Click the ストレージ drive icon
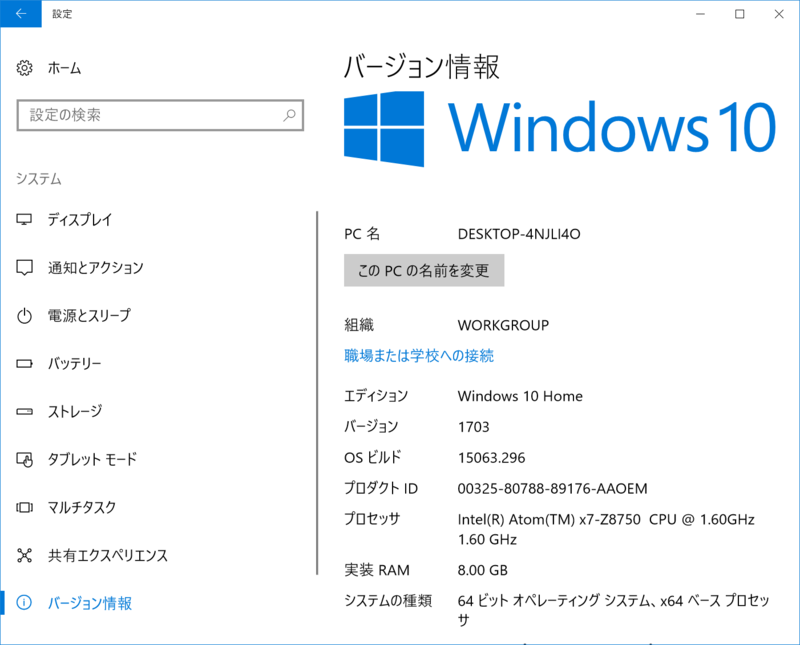This screenshot has height=645, width=800. click(x=24, y=411)
